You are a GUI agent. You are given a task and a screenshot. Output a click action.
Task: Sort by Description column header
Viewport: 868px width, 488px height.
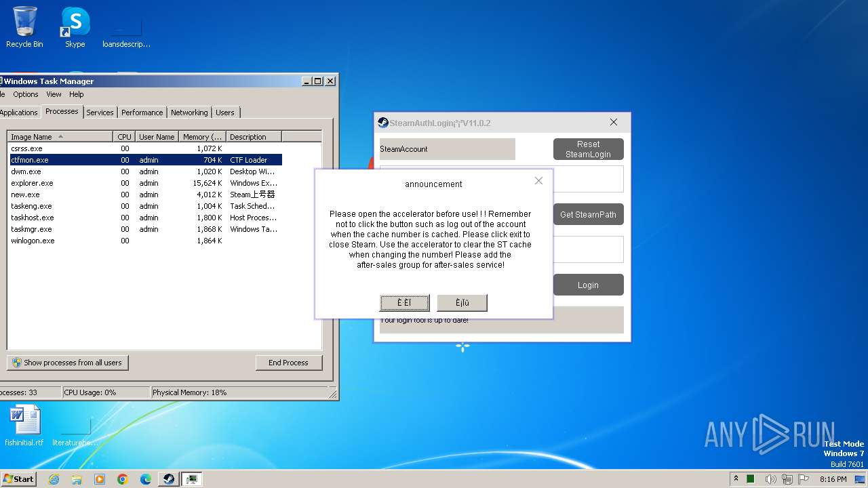[x=254, y=137]
